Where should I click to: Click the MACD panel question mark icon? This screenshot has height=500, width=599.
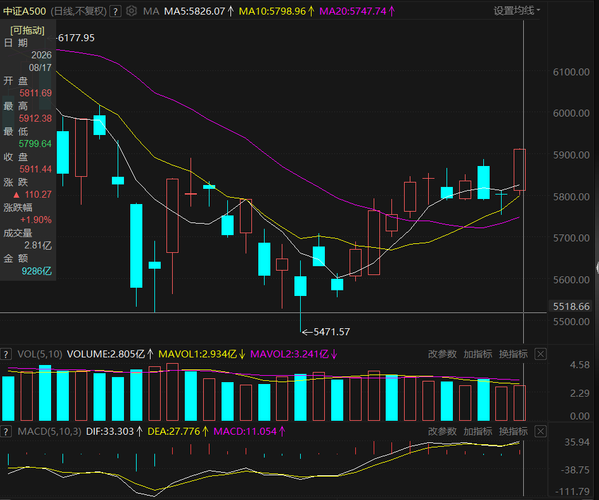point(5,432)
